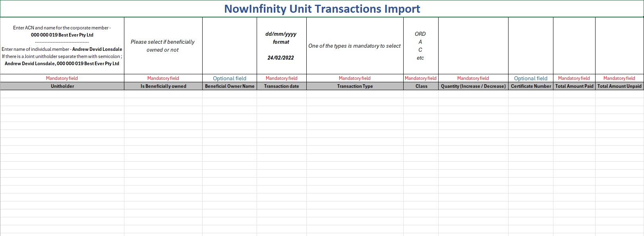Click the Mandatory field label above Unitholder
This screenshot has height=236, width=644.
tap(62, 78)
